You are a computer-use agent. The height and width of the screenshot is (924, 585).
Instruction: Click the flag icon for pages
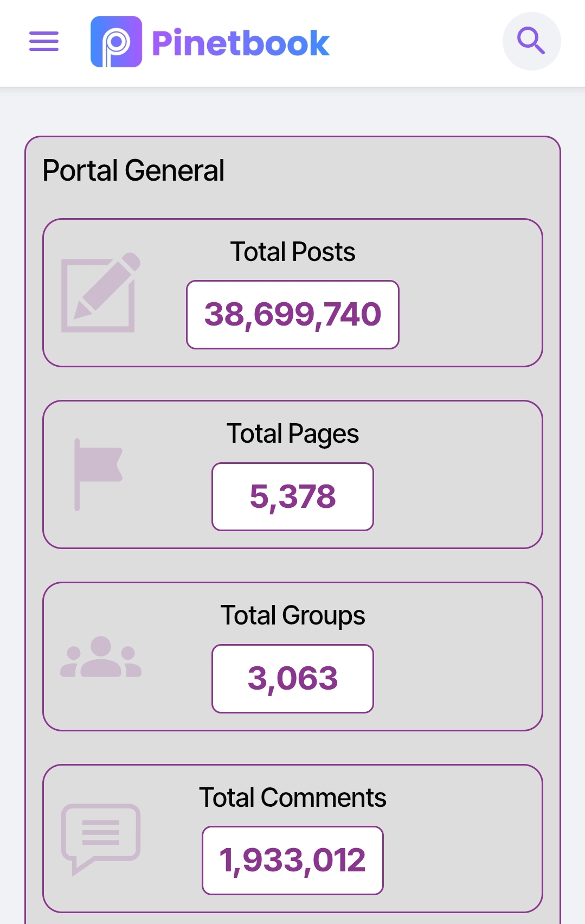[x=98, y=474]
